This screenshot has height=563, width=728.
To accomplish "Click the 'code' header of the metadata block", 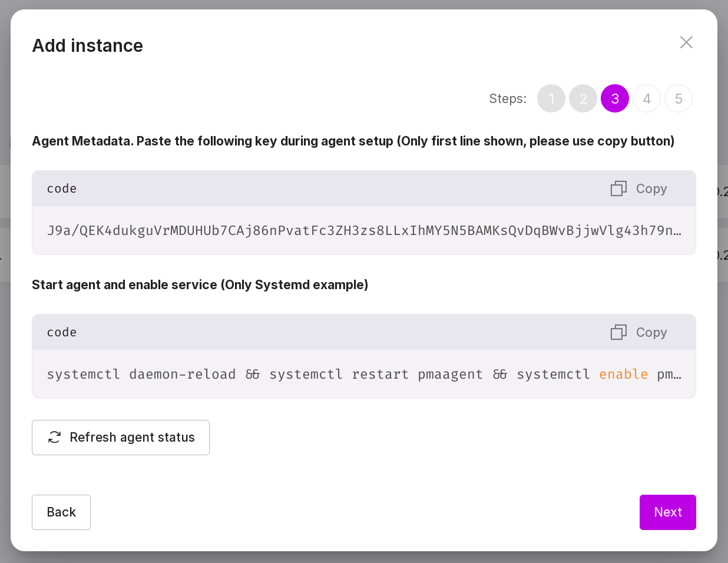I will 62,188.
